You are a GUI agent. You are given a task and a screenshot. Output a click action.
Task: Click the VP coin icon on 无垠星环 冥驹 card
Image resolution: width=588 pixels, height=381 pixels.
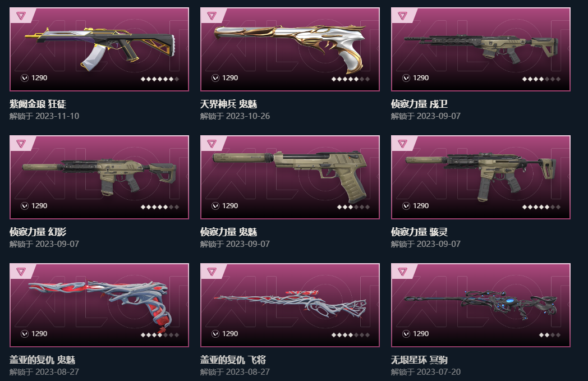coord(406,334)
